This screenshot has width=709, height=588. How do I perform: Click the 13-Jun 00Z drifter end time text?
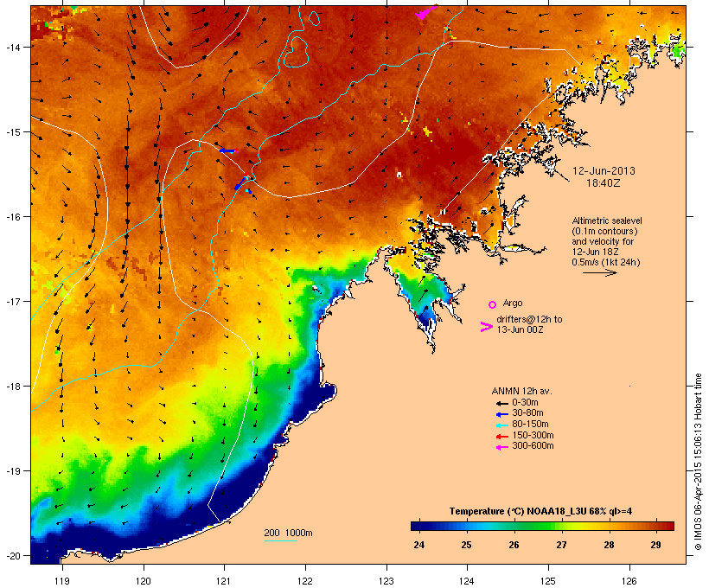[520, 329]
